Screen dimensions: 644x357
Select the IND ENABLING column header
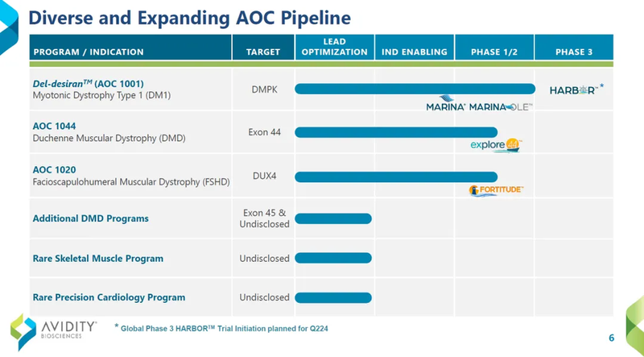coord(415,52)
